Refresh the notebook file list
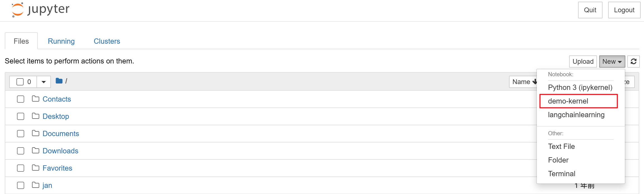Viewport: 644px width, 194px height. [633, 62]
